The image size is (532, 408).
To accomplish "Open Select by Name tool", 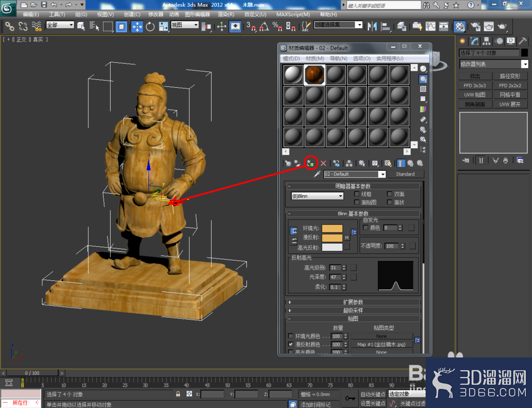I will [94, 26].
